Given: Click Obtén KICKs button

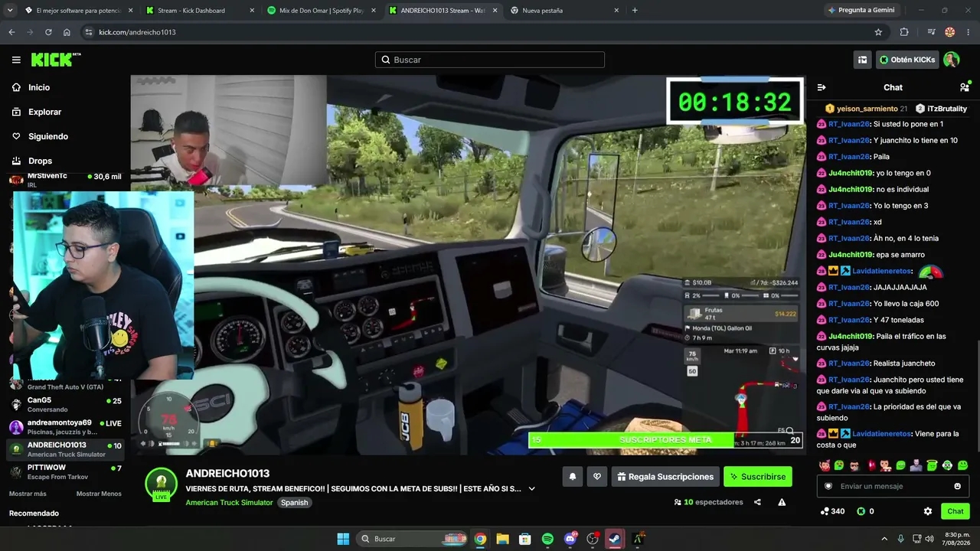Looking at the screenshot, I should click(x=907, y=60).
